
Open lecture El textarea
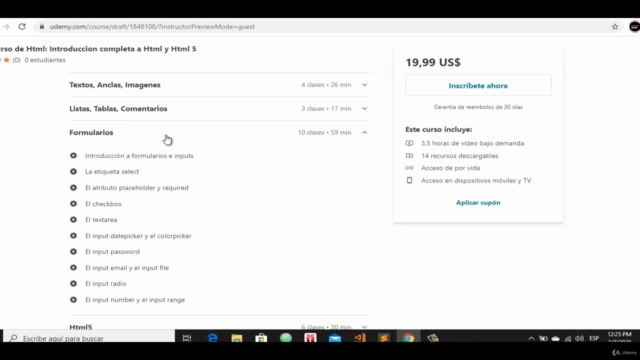[x=101, y=220]
